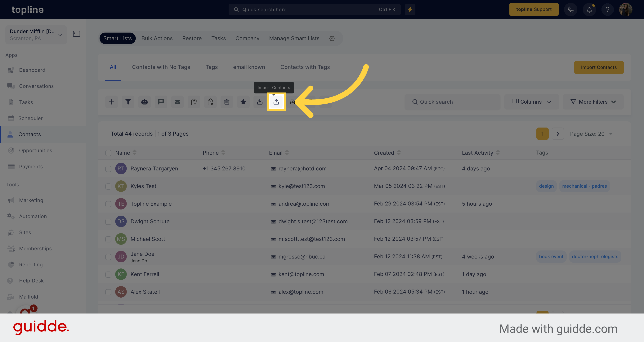Click the Send Review Request star icon

(243, 102)
